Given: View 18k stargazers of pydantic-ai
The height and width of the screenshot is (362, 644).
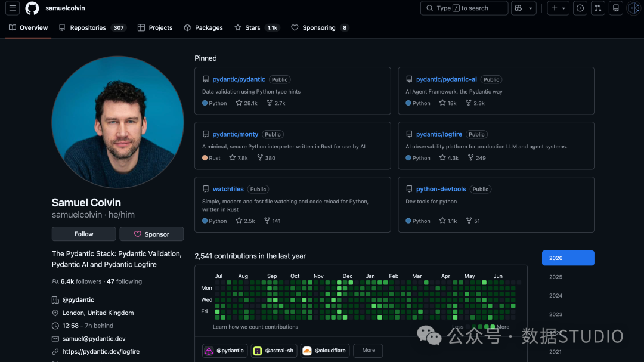Looking at the screenshot, I should pos(448,103).
